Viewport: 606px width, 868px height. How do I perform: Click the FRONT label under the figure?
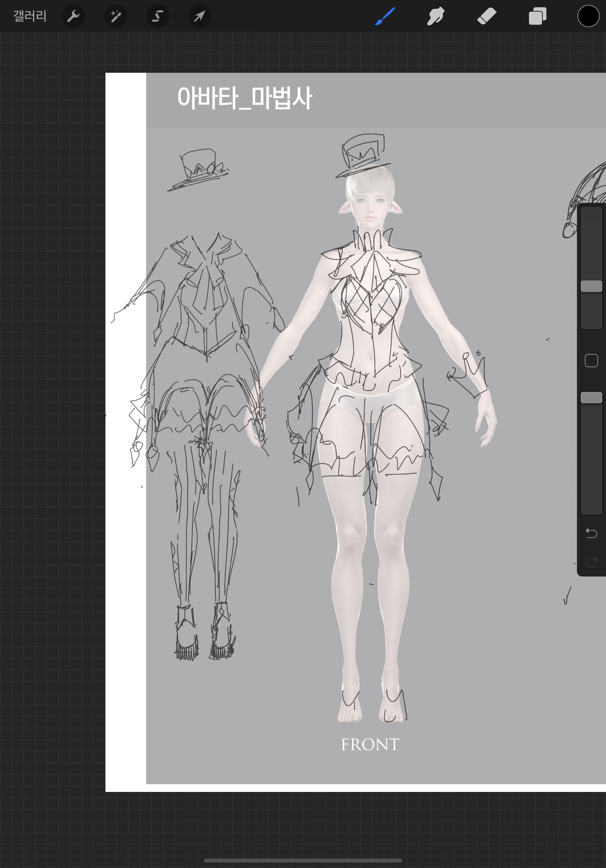(370, 745)
